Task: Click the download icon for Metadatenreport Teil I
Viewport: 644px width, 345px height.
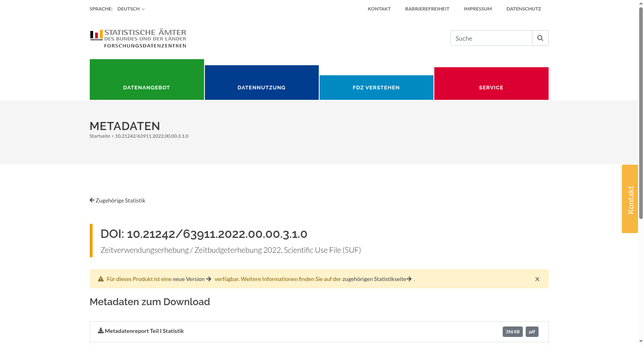Action: [101, 331]
